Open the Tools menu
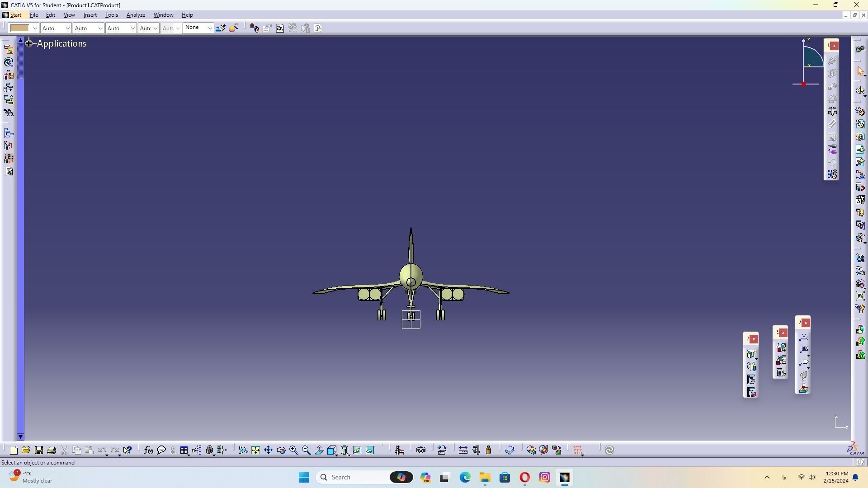868x488 pixels. tap(112, 15)
